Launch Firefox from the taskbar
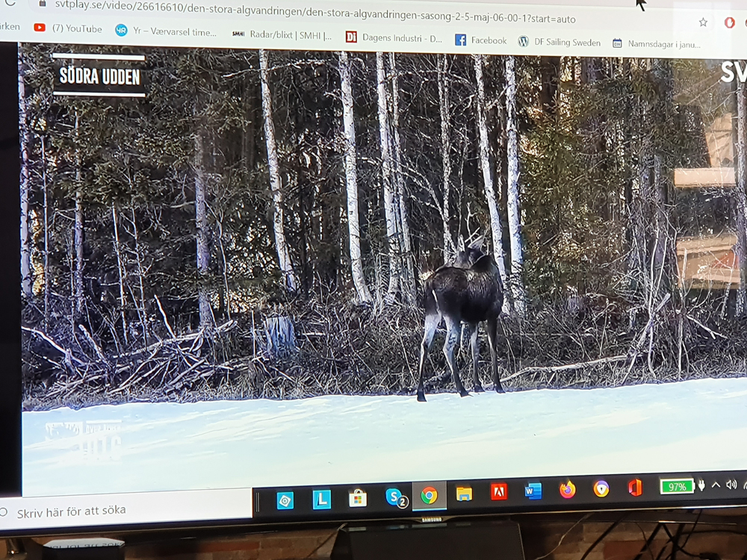Viewport: 747px width, 560px height. click(568, 490)
